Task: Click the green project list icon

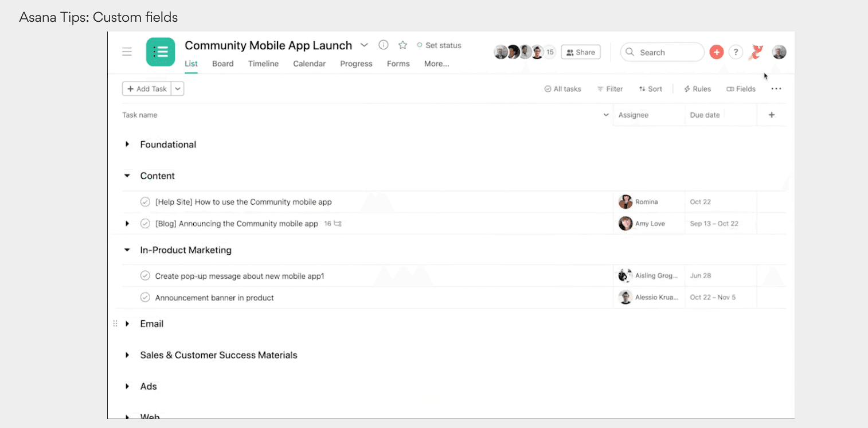Action: (161, 52)
